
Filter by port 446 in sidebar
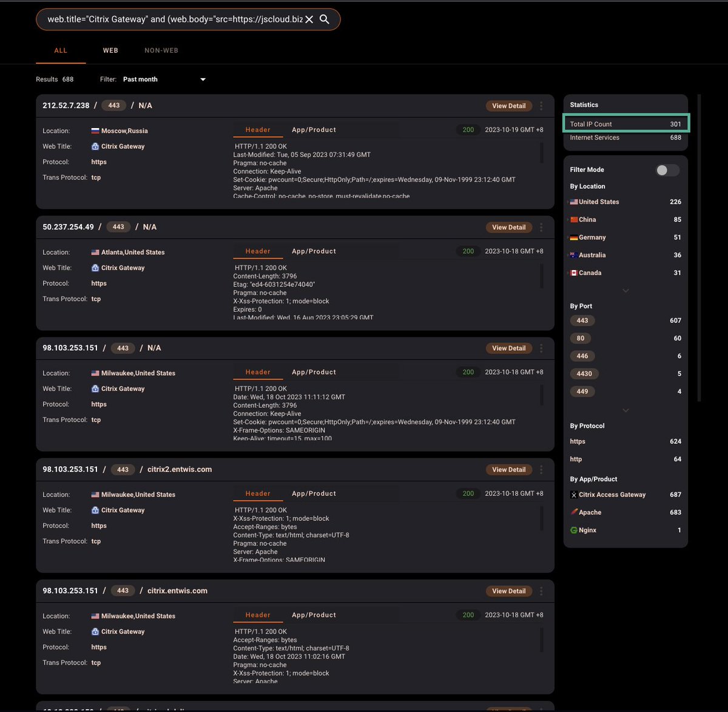(x=582, y=356)
